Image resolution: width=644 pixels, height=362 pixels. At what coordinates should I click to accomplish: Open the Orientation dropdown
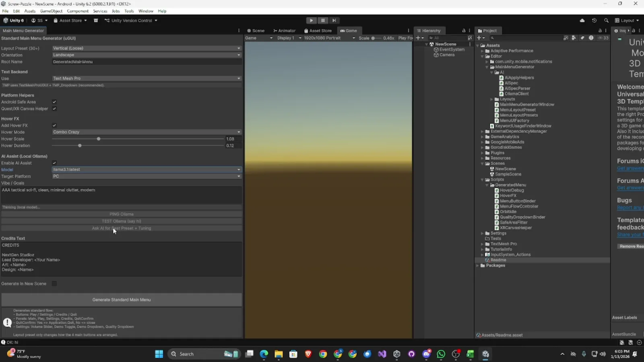(147, 55)
